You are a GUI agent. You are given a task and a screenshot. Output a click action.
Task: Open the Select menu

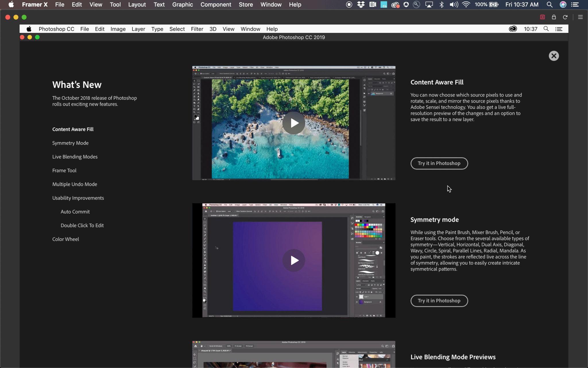click(x=177, y=29)
